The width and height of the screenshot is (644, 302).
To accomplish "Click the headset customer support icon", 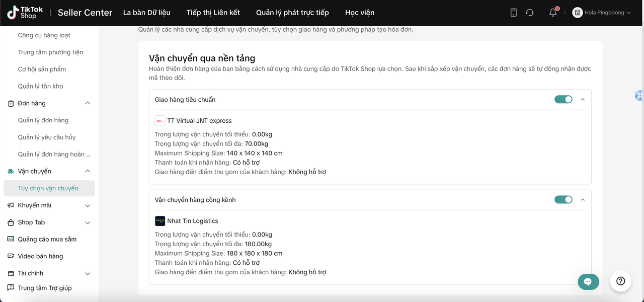I will coord(529,13).
